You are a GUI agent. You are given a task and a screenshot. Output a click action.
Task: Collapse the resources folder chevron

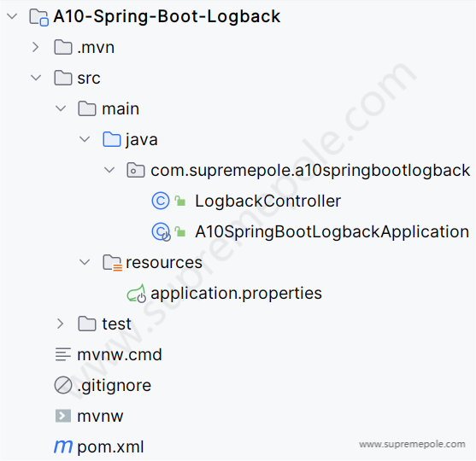[85, 262]
